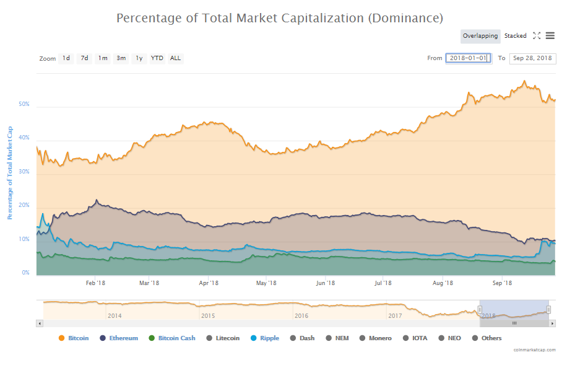Set zoom range to 3m

point(121,58)
